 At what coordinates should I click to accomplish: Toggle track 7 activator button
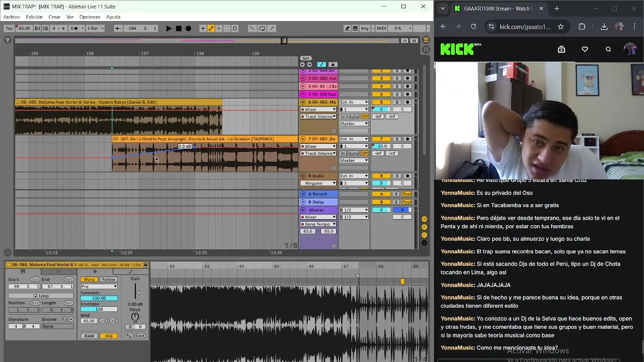381,139
